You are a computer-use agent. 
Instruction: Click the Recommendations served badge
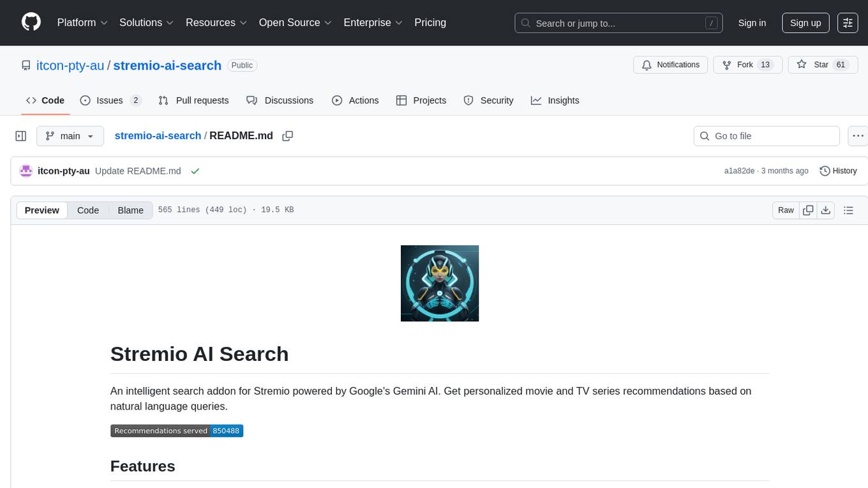(x=177, y=431)
